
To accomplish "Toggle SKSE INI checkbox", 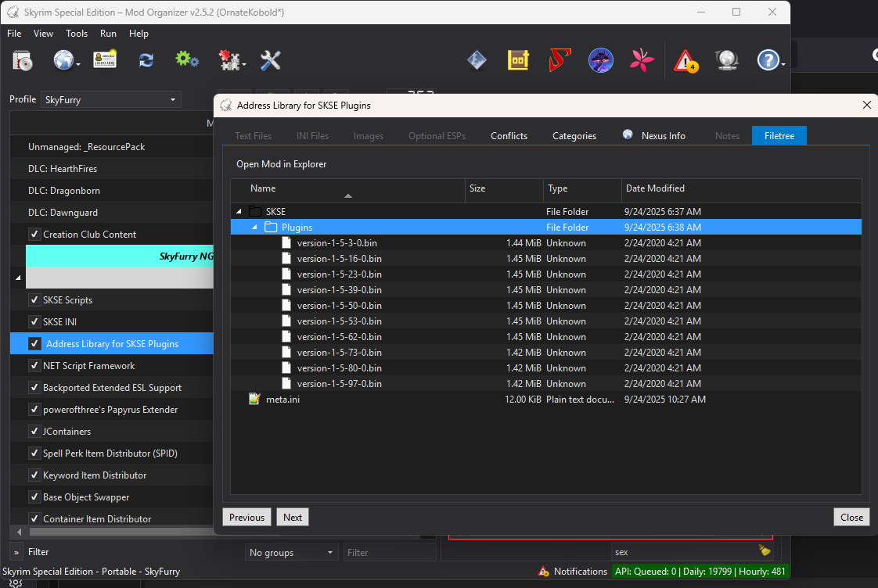I will click(34, 321).
